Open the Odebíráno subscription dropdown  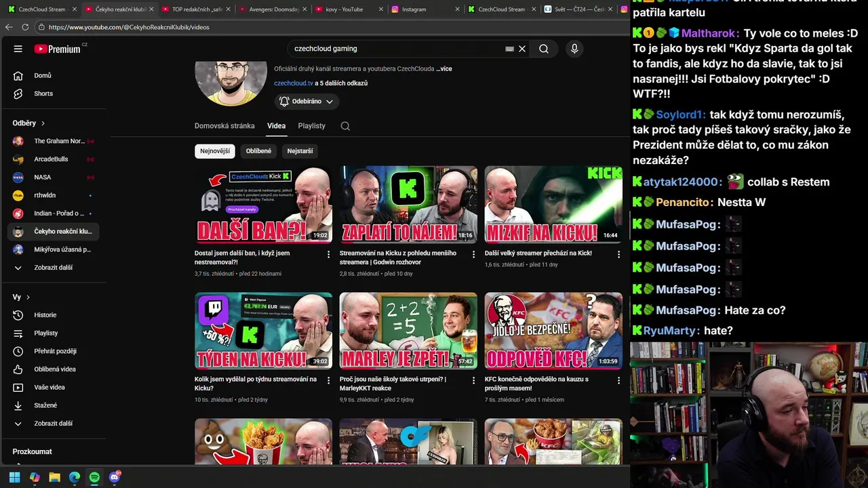pyautogui.click(x=307, y=101)
